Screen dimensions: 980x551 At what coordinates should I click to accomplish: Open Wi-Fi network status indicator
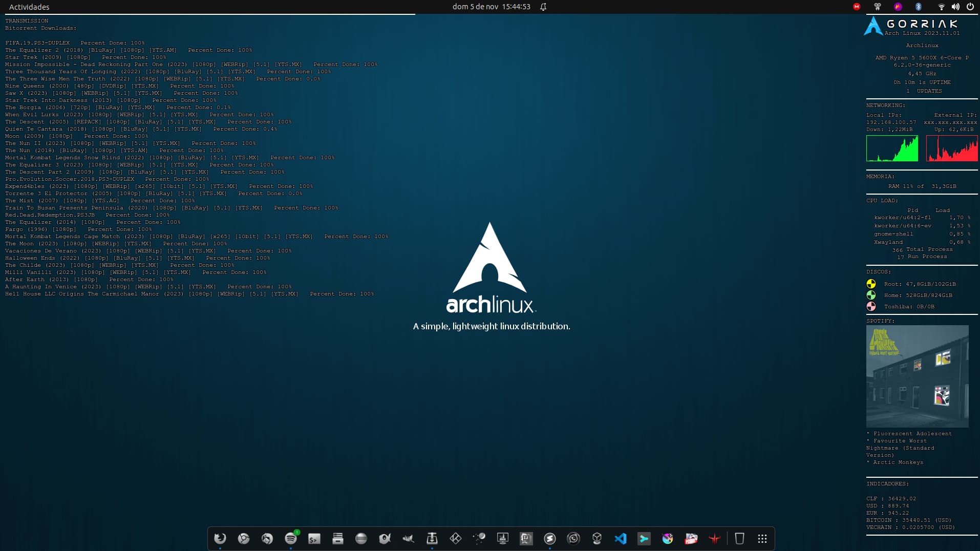[941, 7]
